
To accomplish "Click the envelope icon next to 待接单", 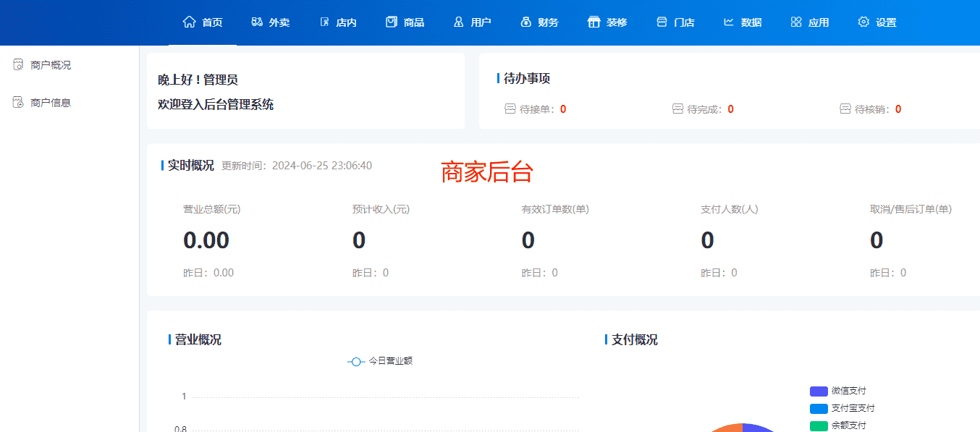I will (x=510, y=109).
